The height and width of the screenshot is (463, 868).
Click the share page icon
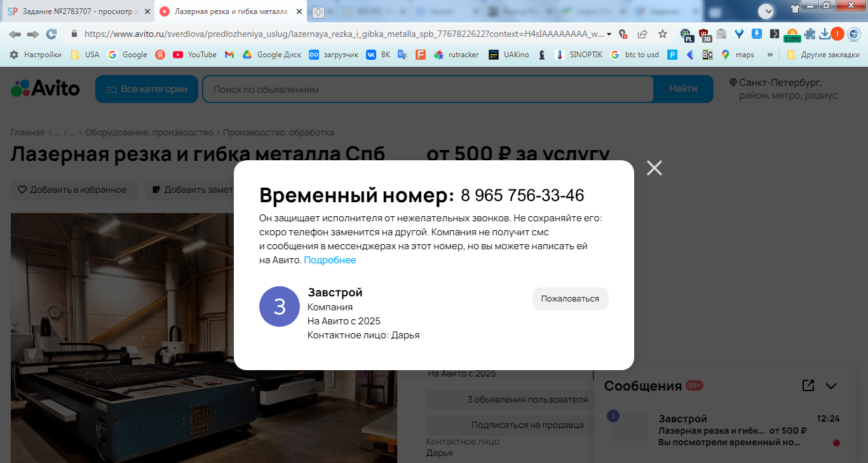pyautogui.click(x=642, y=34)
